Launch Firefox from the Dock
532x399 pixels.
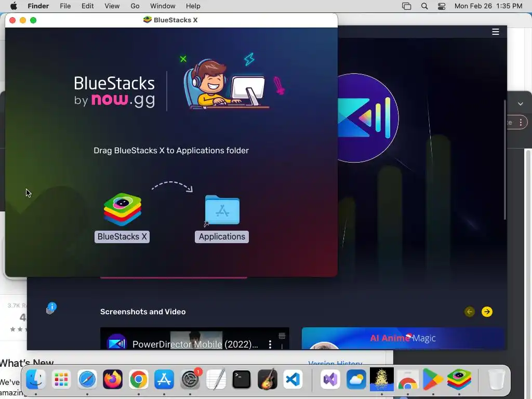113,379
